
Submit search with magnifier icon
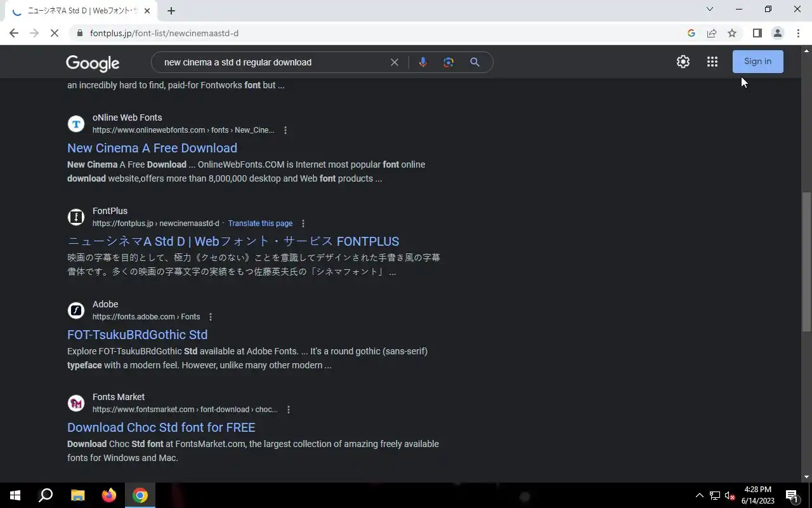[475, 62]
